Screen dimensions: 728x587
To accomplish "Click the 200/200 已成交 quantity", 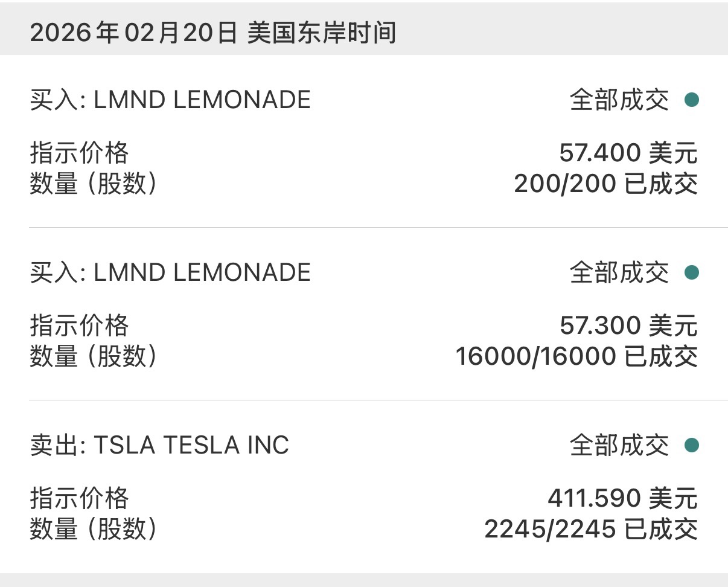I will (605, 184).
